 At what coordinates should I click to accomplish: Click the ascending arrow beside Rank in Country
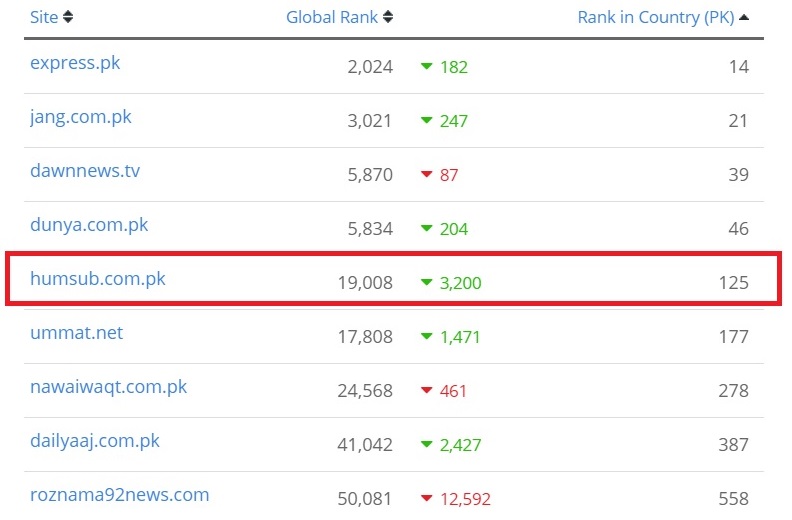click(x=744, y=17)
